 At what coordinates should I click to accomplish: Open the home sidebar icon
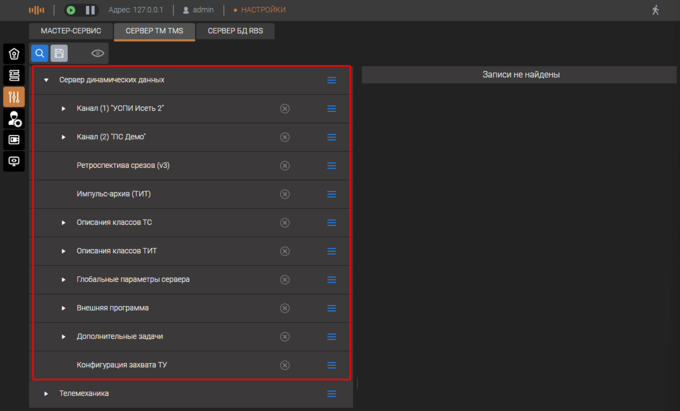(14, 54)
